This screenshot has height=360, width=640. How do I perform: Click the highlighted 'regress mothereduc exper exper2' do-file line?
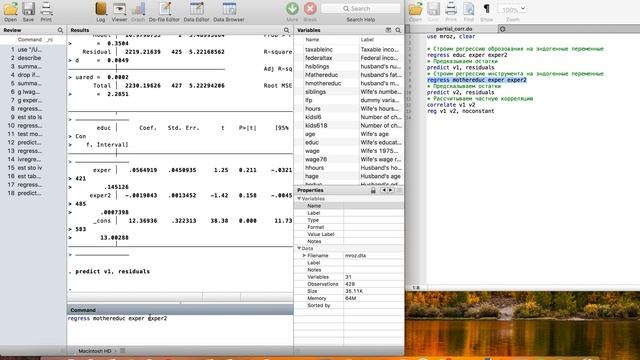coord(477,80)
